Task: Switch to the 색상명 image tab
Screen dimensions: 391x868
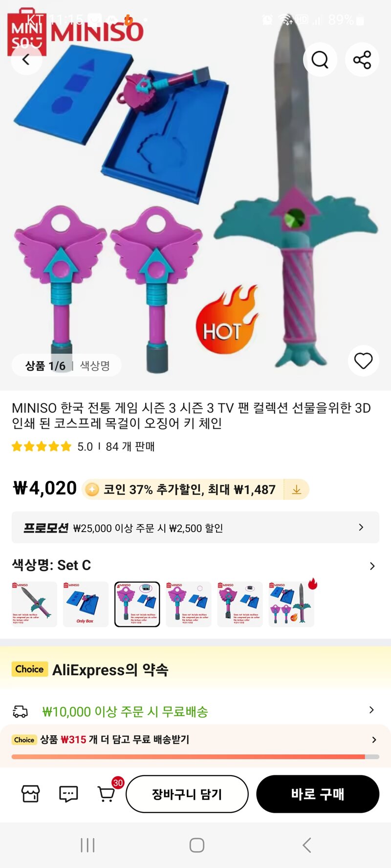Action: coord(95,366)
